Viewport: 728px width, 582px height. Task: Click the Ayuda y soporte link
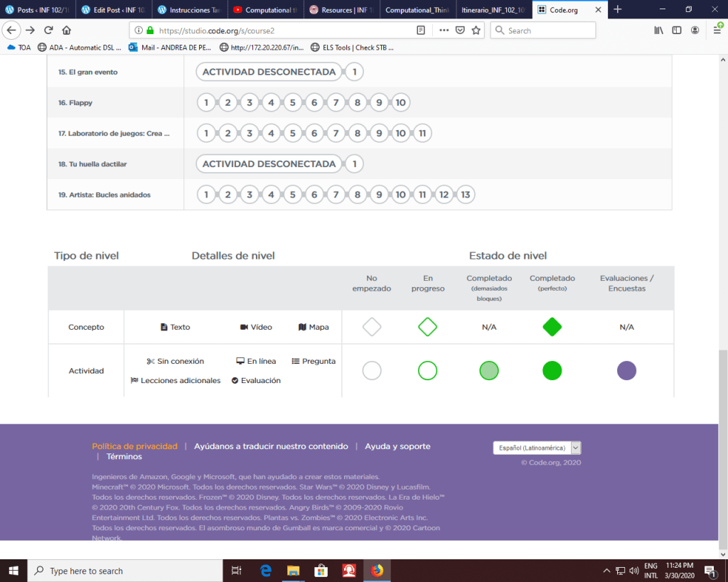[x=397, y=446]
